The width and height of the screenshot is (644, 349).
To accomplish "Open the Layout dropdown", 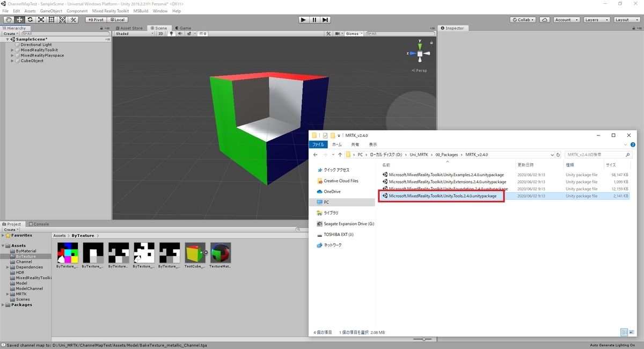I will [x=626, y=20].
